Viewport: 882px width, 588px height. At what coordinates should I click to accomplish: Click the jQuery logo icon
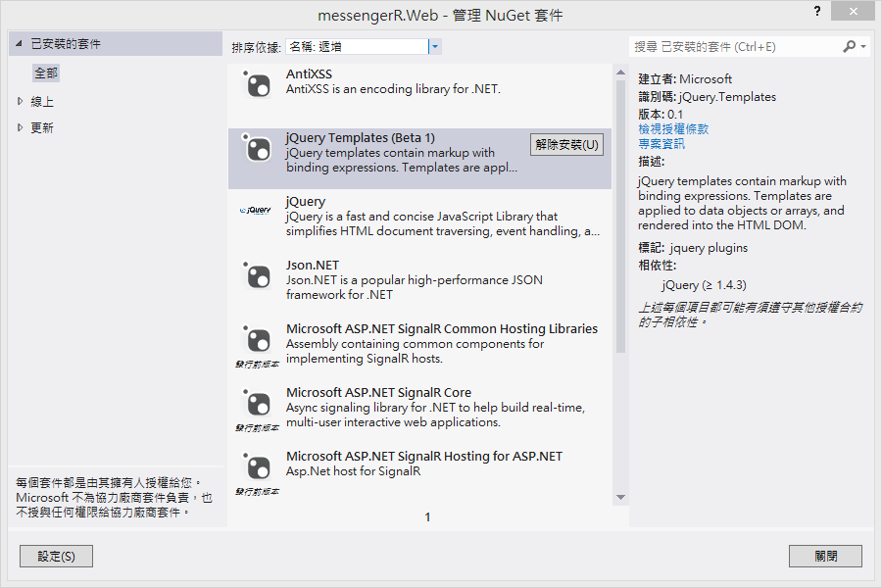coord(256,211)
